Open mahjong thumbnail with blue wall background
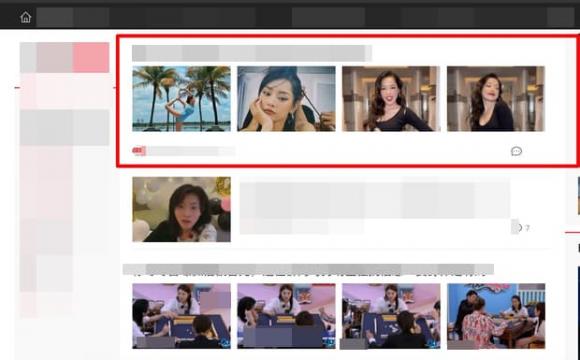This screenshot has width=580, height=360. [496, 316]
